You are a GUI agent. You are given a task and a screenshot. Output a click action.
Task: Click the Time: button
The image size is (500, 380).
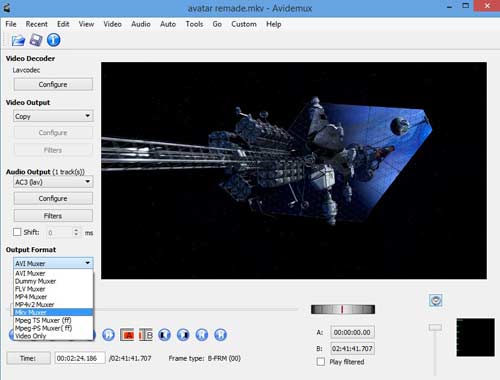tap(29, 358)
